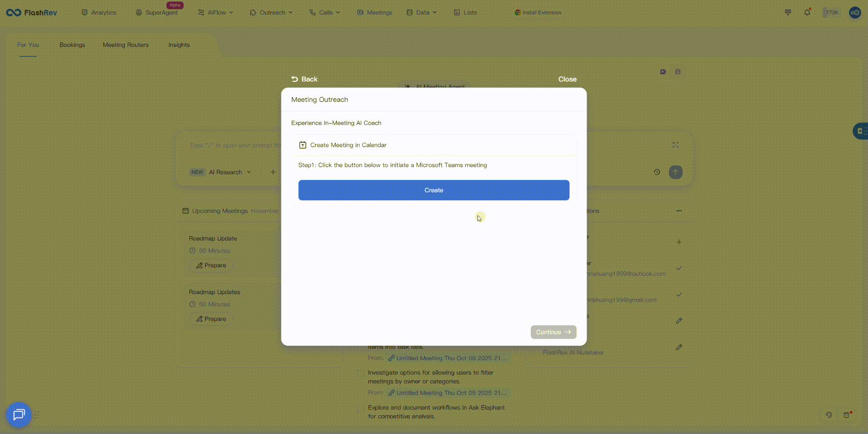
Task: Click the user profile avatar
Action: point(855,13)
